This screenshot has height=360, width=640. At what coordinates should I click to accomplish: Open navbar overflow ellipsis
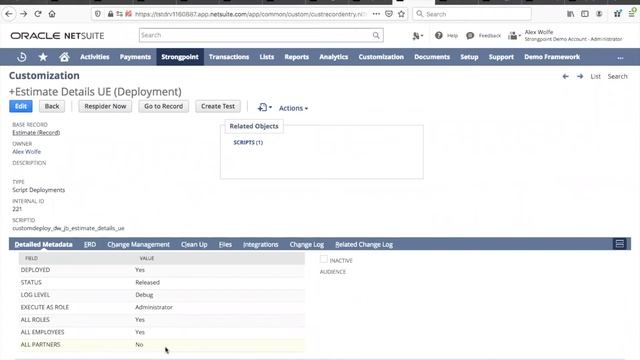(620, 58)
